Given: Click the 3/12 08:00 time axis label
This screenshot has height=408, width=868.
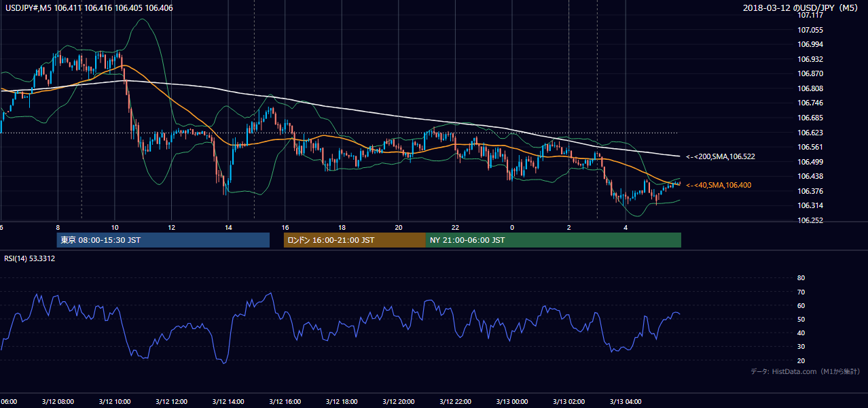Looking at the screenshot, I should point(58,402).
